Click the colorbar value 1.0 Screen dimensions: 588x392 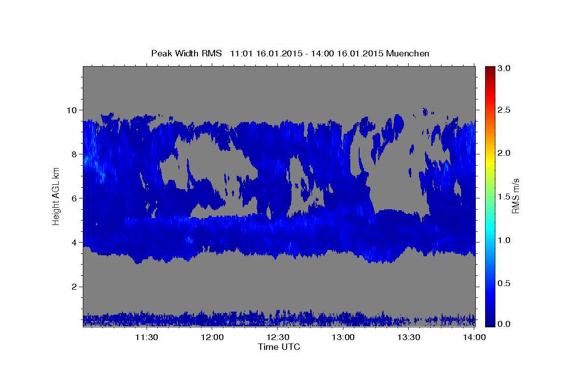coord(504,240)
